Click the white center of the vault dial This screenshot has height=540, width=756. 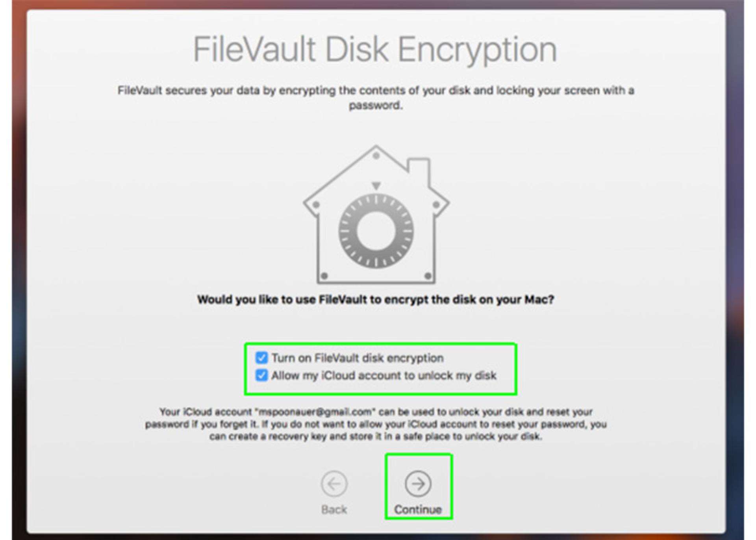[376, 231]
